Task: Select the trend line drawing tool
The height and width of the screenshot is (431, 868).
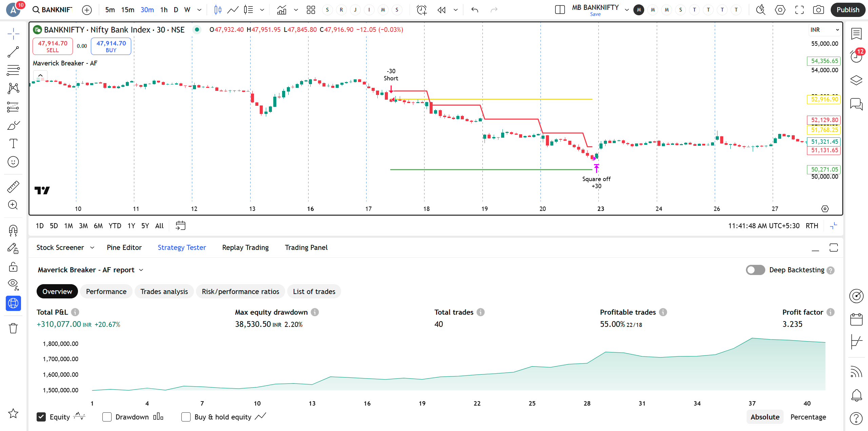Action: (13, 52)
